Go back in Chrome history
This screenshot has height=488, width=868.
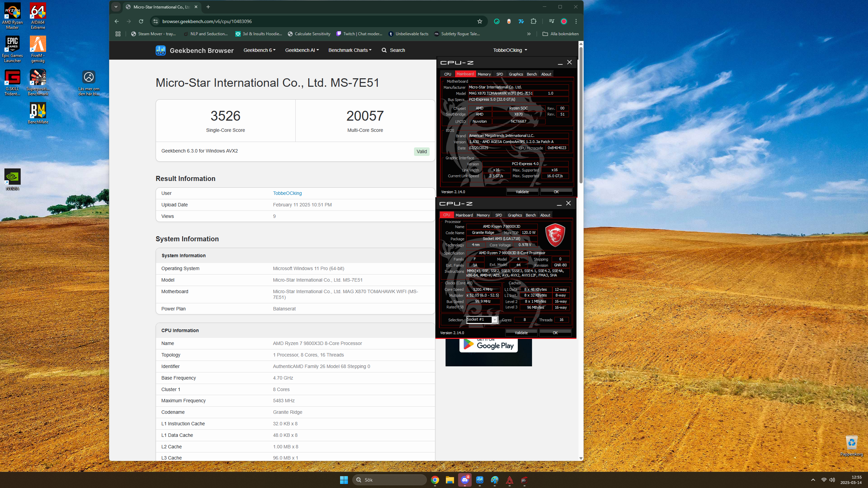coord(117,21)
